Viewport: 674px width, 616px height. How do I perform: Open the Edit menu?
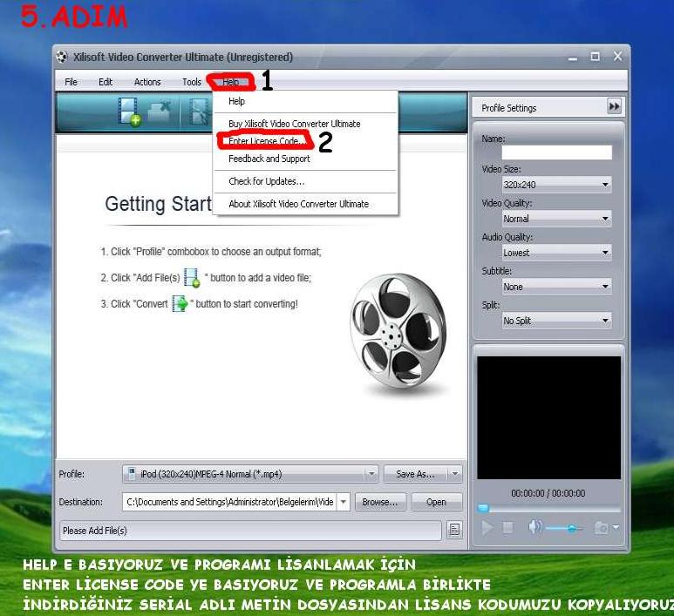(x=106, y=82)
